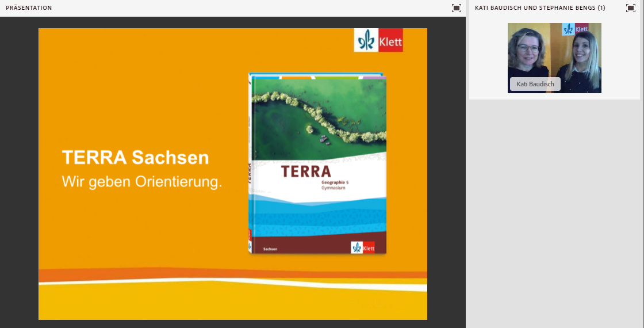Click 'Sachsen' label at book cover bottom
The width and height of the screenshot is (644, 328).
270,249
